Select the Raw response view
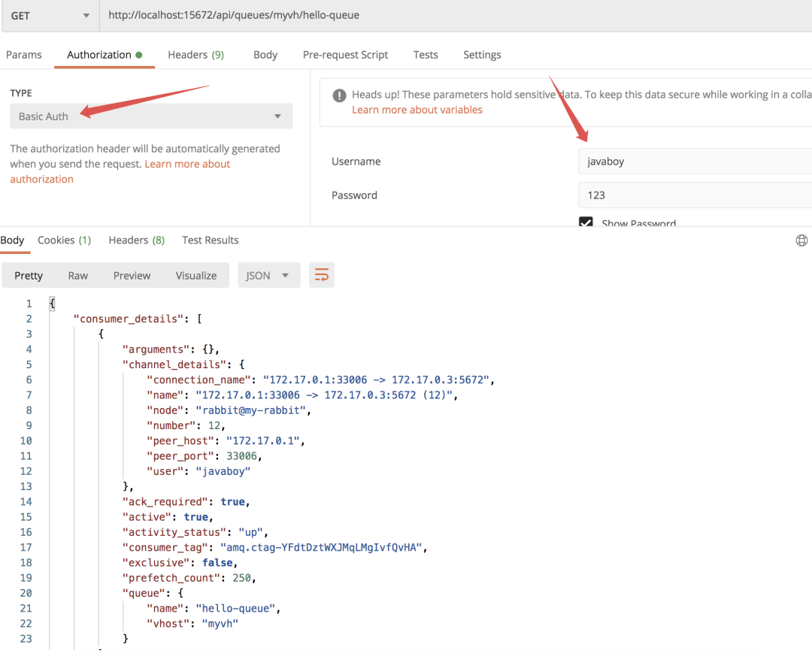Screen dimensions: 812x656 pos(78,276)
